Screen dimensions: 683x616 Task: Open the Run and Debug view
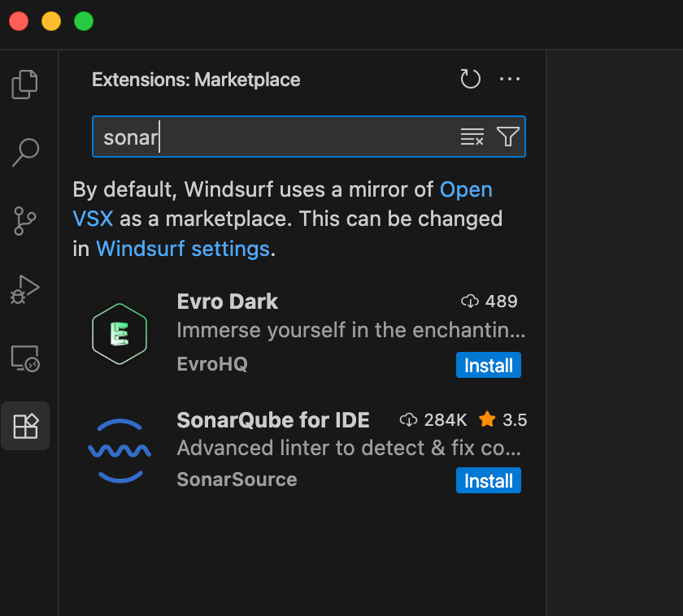click(25, 288)
